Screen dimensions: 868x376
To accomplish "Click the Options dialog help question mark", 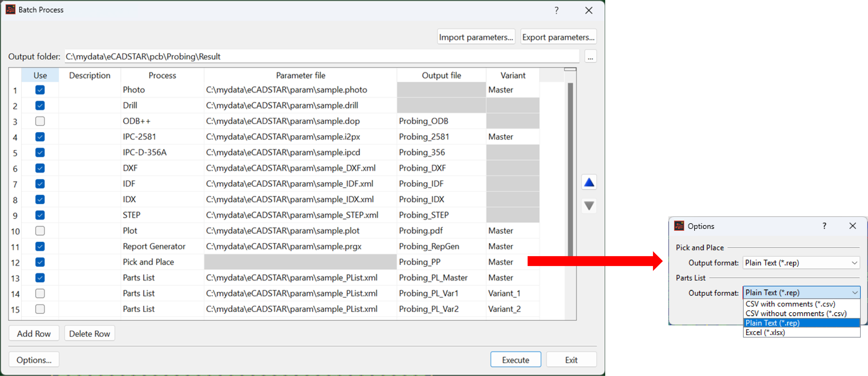I will [824, 226].
